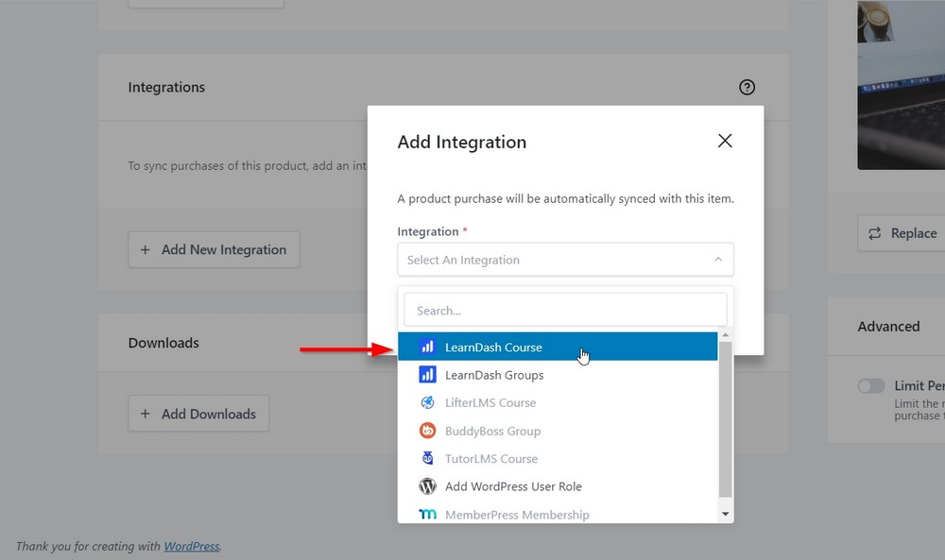
Task: Click the BuddyBoss Group logo
Action: pyautogui.click(x=428, y=431)
